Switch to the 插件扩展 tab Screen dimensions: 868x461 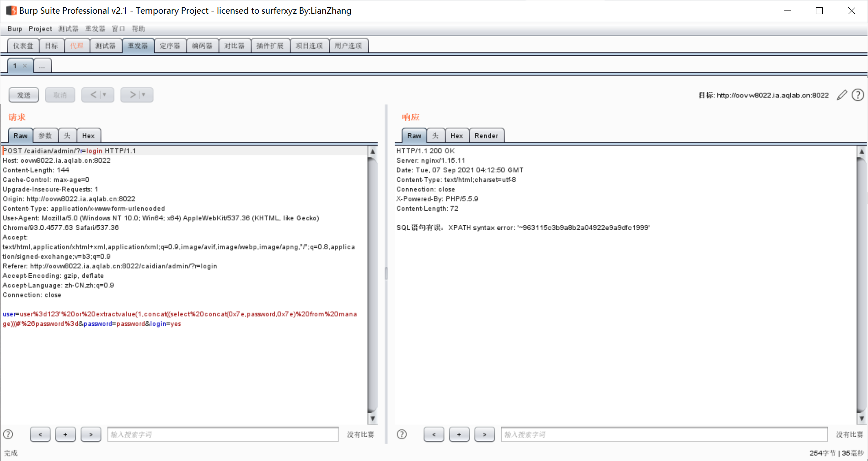[270, 46]
